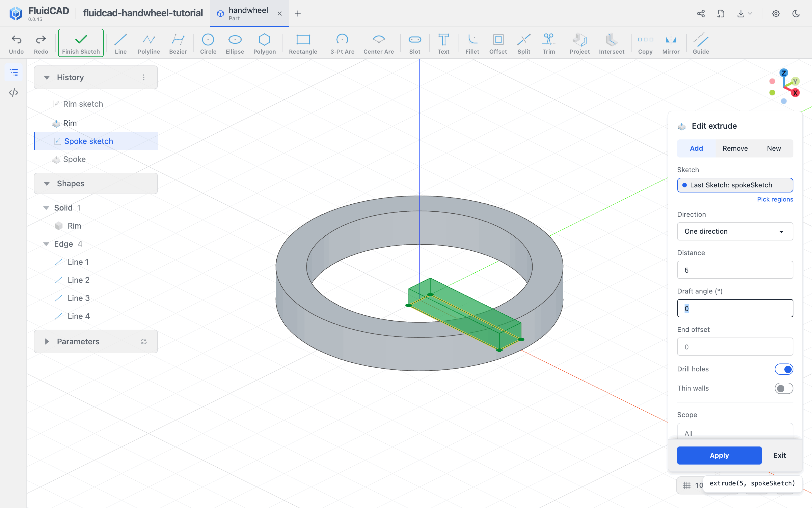This screenshot has width=812, height=508.
Task: Toggle the Drill holes switch
Action: [784, 369]
